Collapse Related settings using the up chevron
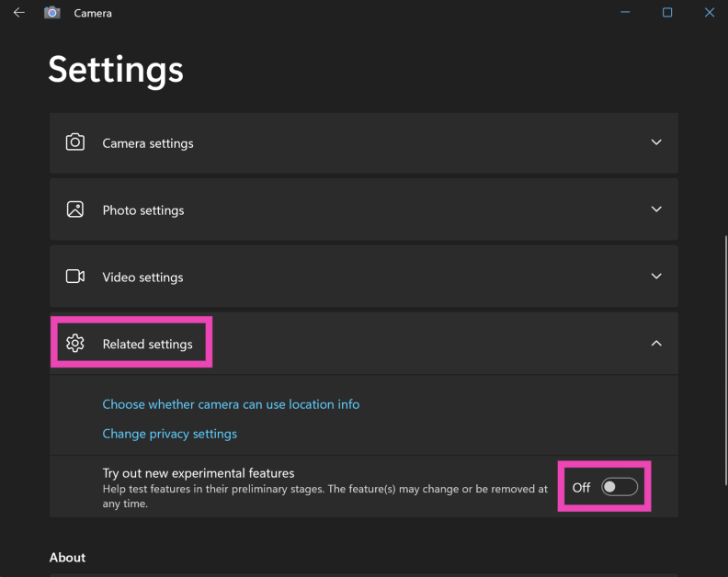This screenshot has width=728, height=577. tap(656, 344)
